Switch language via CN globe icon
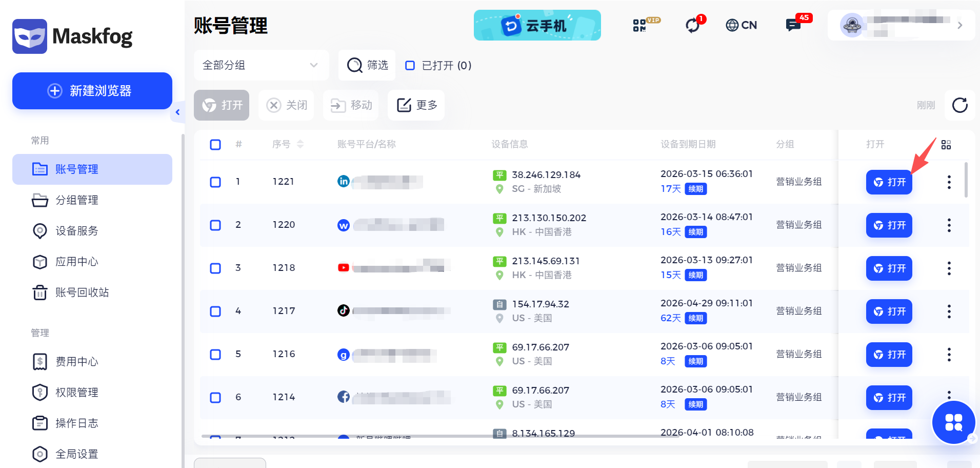 tap(741, 25)
